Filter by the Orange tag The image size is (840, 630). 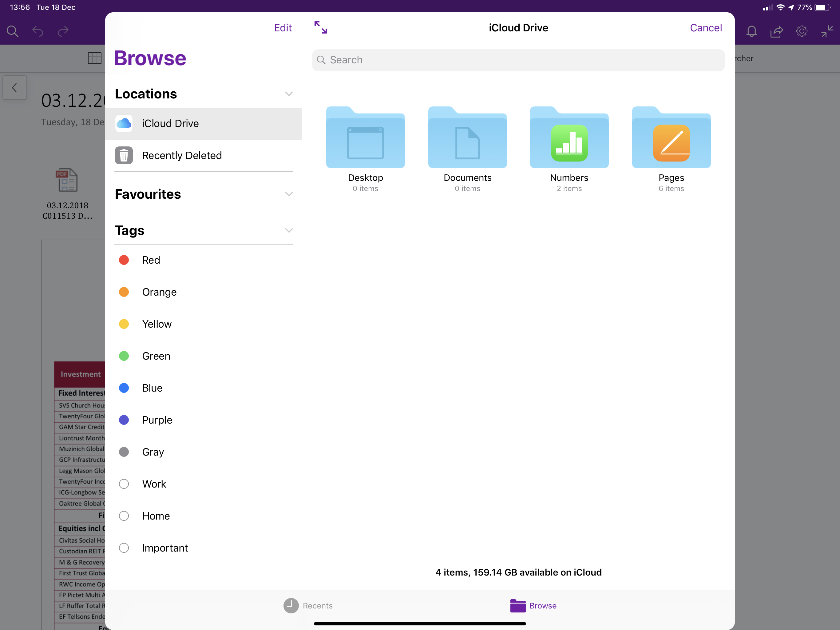point(204,292)
